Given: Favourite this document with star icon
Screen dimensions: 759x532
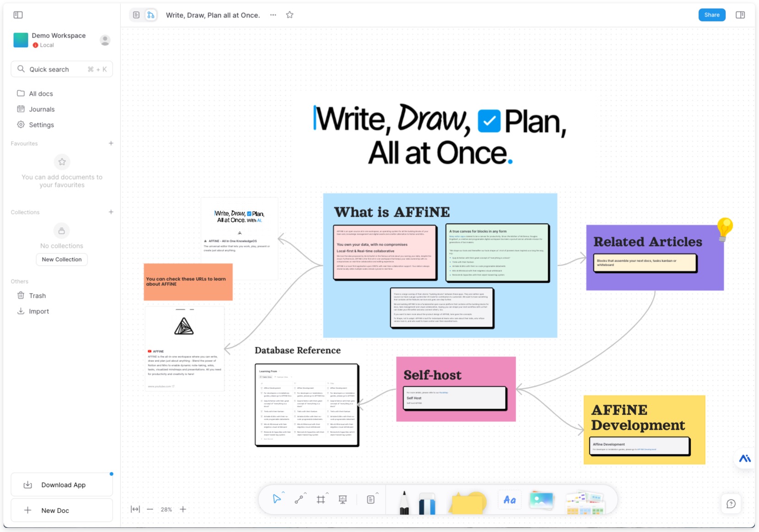Looking at the screenshot, I should pos(289,15).
